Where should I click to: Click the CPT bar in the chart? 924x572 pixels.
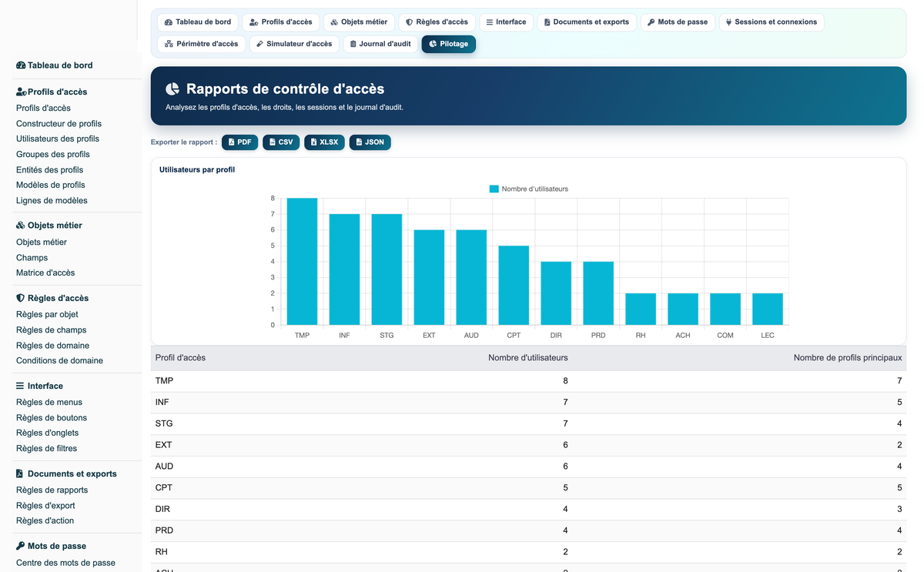click(514, 286)
